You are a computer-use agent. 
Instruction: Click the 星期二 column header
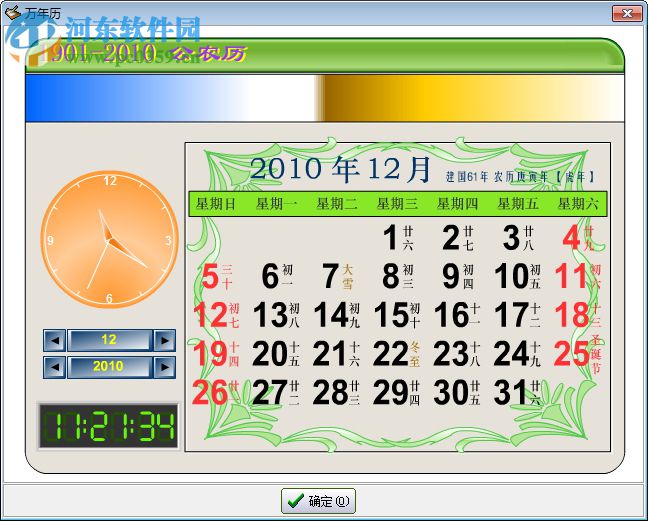[337, 204]
